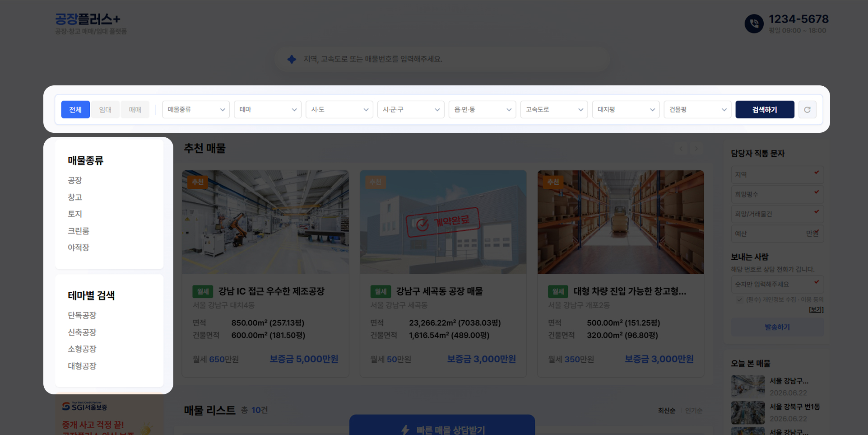Open the 시·군·구 dropdown

411,109
